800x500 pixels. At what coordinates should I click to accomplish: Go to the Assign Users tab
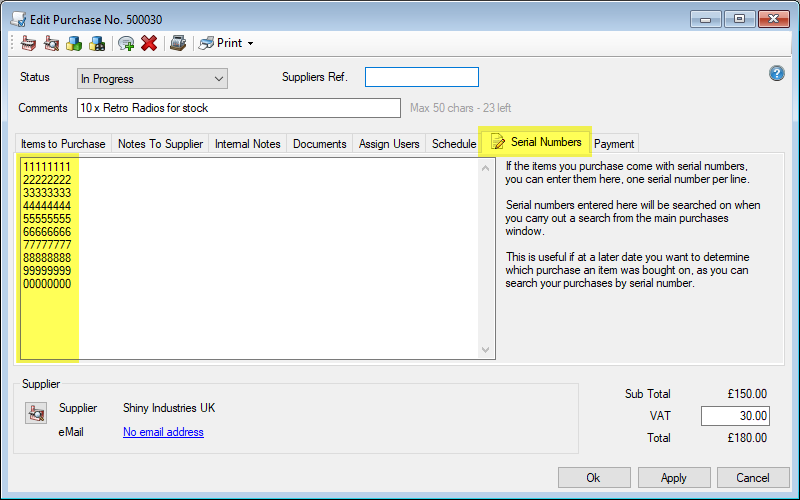[x=389, y=144]
